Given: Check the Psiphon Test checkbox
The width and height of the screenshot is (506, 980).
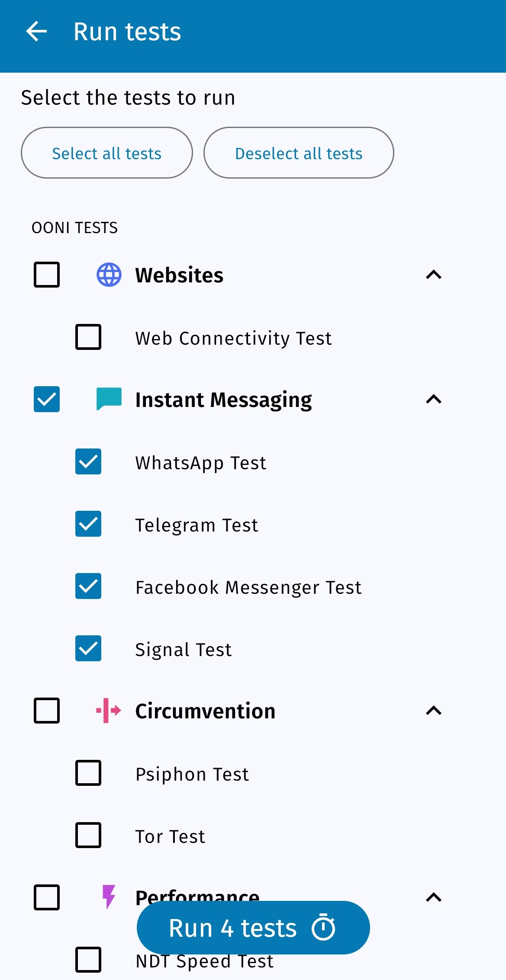Looking at the screenshot, I should tap(88, 773).
